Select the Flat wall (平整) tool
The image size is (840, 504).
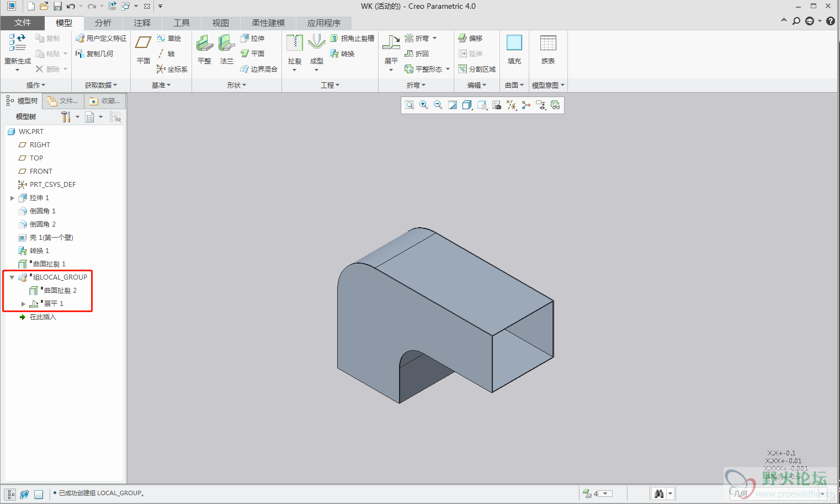click(x=205, y=50)
